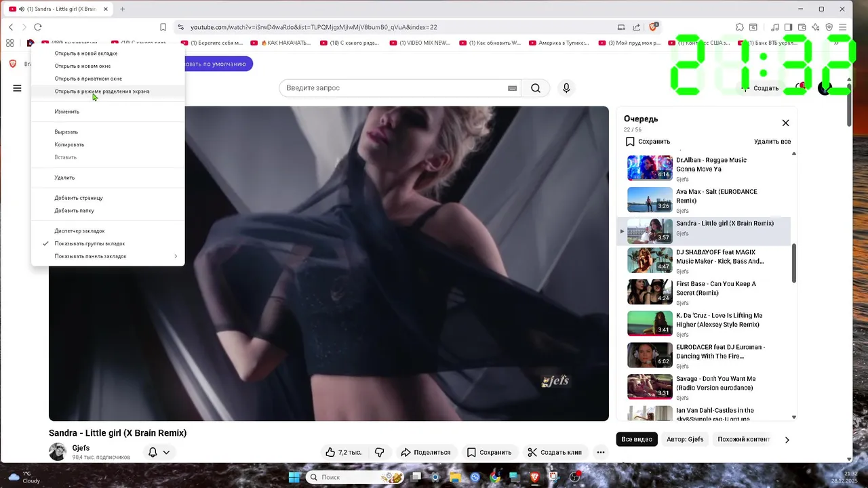
Task: Toggle Show tab groups checked item
Action: [x=90, y=243]
